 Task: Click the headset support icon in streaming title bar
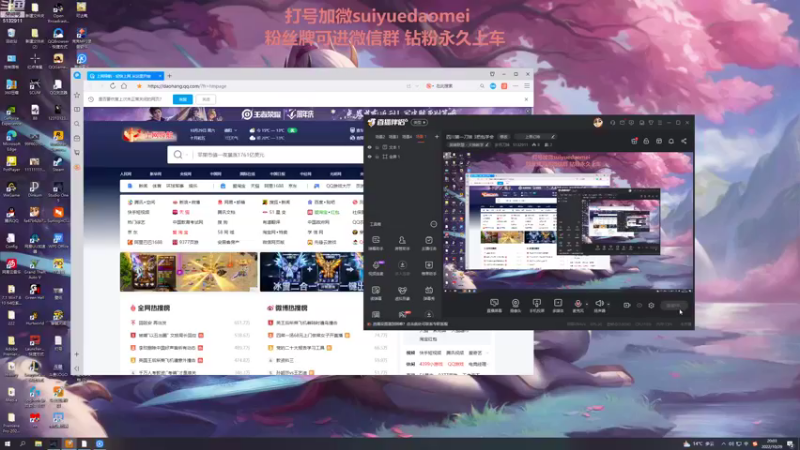612,122
